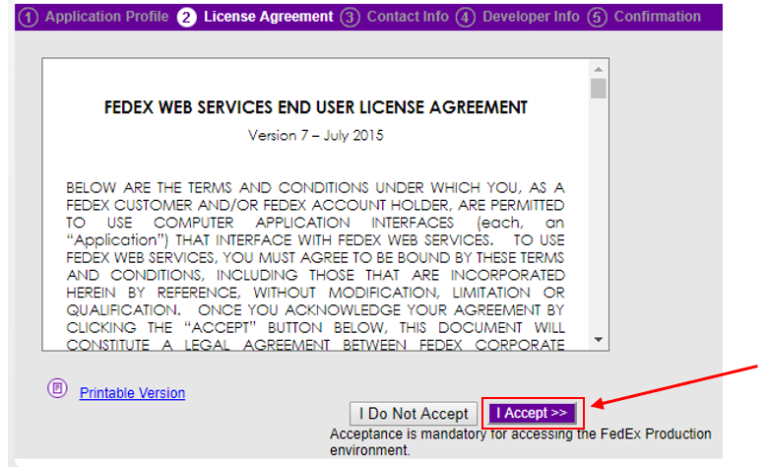This screenshot has width=768, height=467.
Task: Click the license scrollbar down arrow
Action: click(599, 341)
